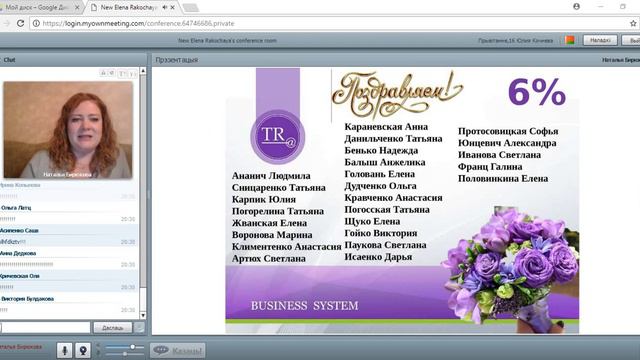Click the browser forward arrow
Viewport: 640px width, 360px height.
click(7, 23)
